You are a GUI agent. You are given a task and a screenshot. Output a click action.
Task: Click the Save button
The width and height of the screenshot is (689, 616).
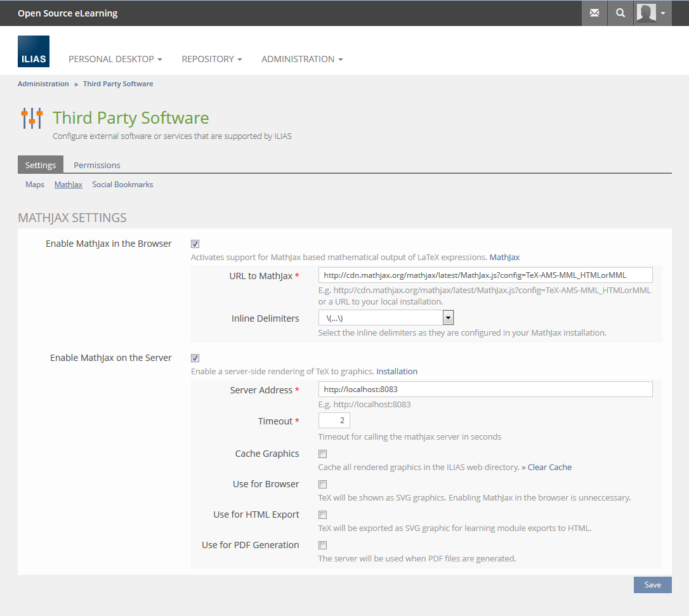click(652, 585)
